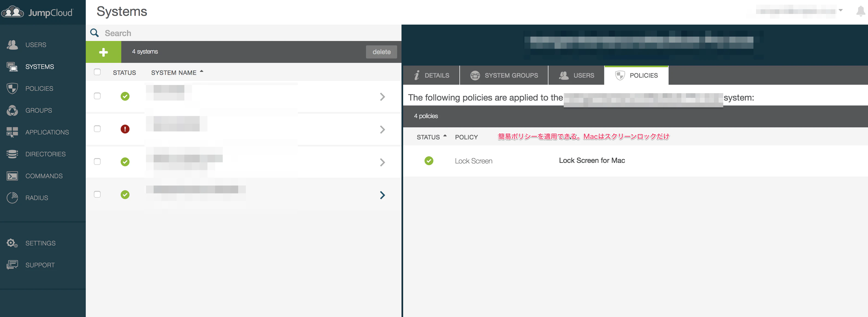Open the Commands terminal icon in sidebar

coord(13,176)
